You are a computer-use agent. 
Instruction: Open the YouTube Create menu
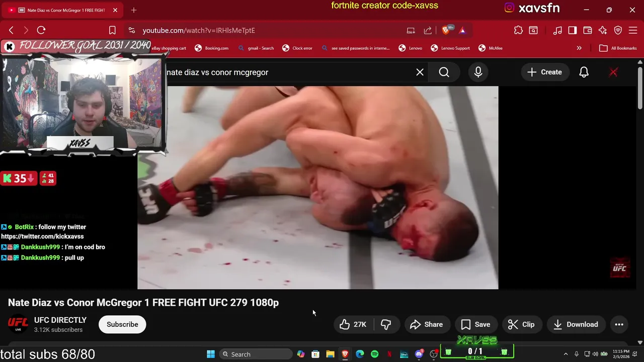click(544, 72)
